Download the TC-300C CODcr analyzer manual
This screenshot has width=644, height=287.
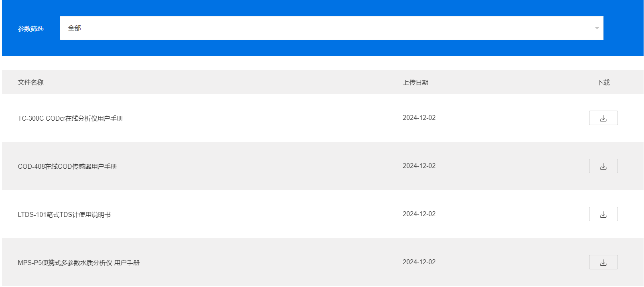(603, 118)
